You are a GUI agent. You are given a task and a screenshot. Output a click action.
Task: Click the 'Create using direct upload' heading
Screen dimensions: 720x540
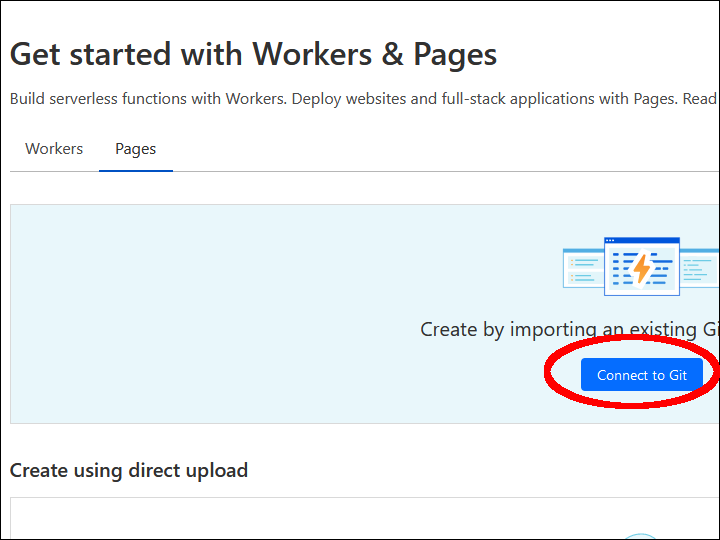pyautogui.click(x=129, y=471)
